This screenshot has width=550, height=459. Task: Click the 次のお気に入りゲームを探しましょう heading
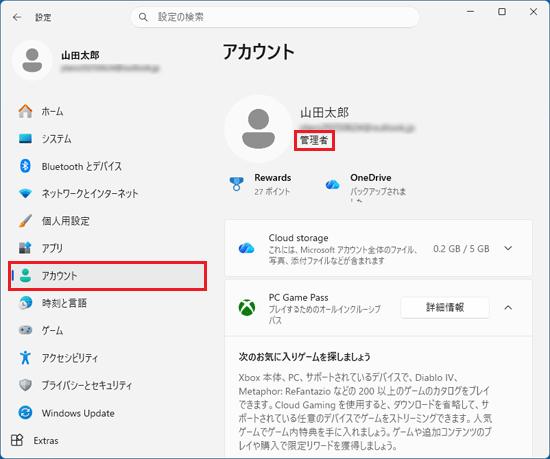pos(304,357)
